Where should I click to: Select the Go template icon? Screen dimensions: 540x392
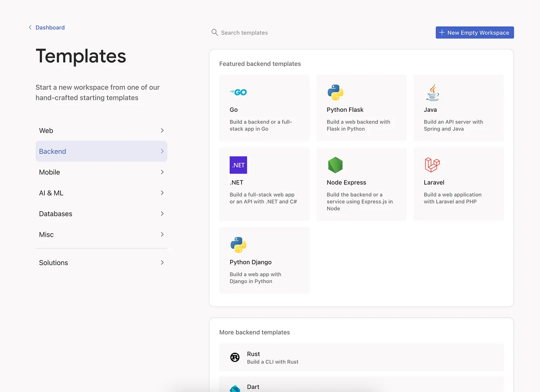238,92
